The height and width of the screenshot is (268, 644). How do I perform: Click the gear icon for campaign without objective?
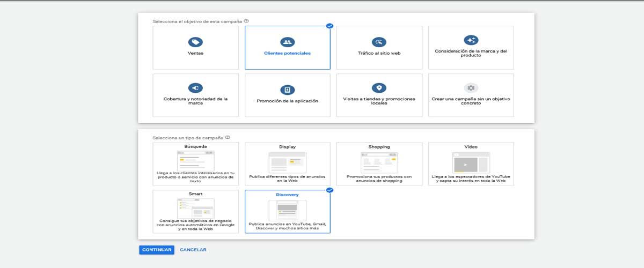point(471,88)
